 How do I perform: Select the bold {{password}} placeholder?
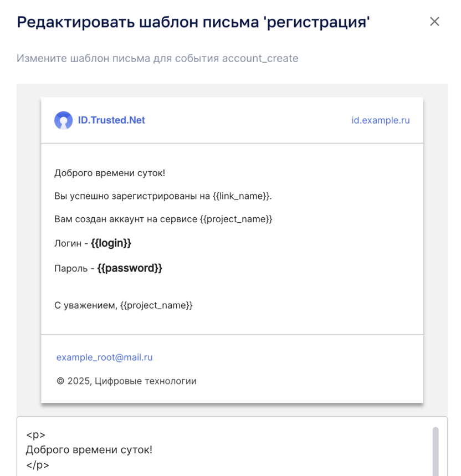(x=130, y=268)
